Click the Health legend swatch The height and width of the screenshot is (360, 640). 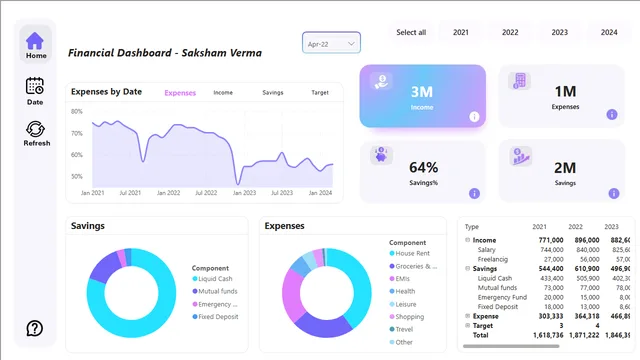pyautogui.click(x=392, y=291)
